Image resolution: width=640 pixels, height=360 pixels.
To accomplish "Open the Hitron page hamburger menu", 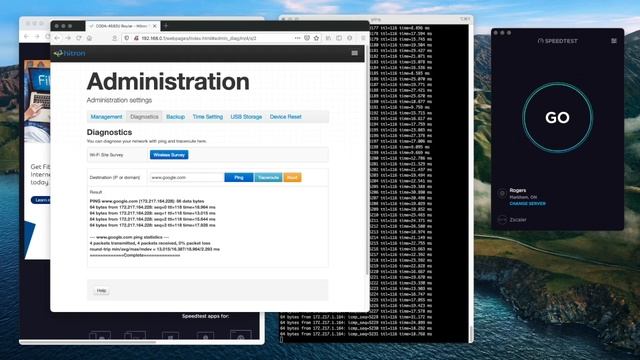I will click(x=354, y=53).
